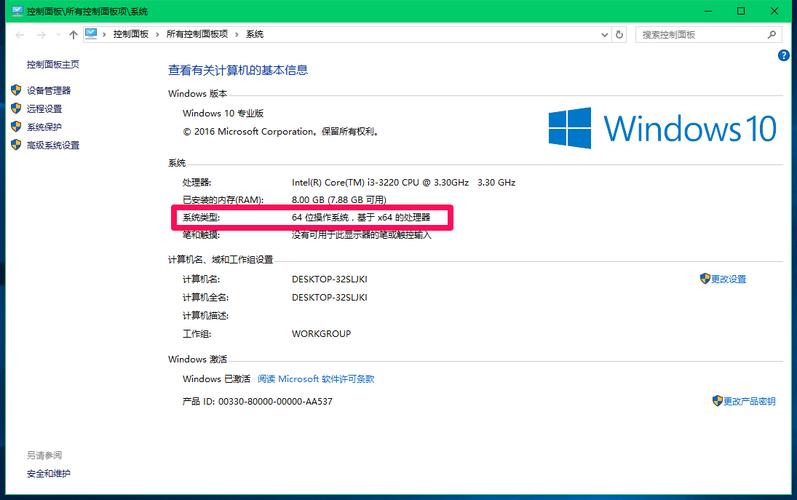Open 远程设置 from the sidebar

point(44,109)
